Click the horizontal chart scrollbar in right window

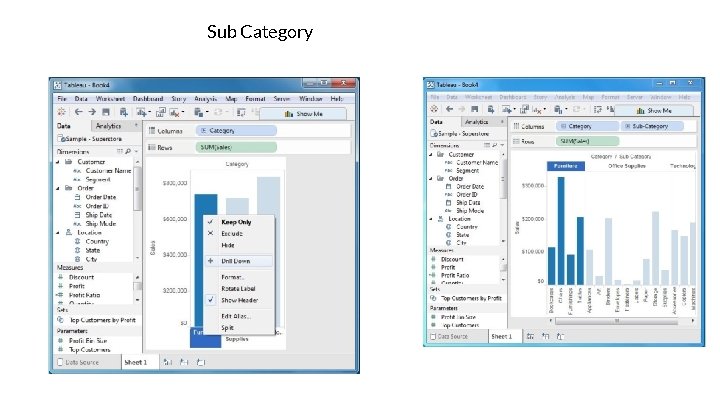pyautogui.click(x=617, y=321)
